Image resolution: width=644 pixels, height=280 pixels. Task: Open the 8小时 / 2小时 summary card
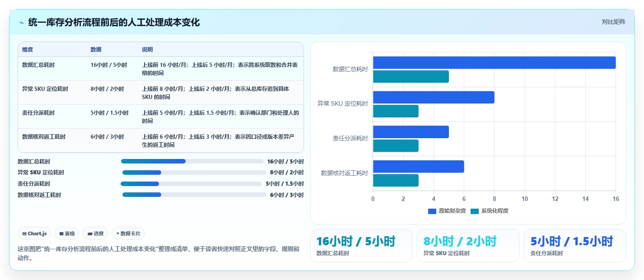[468, 246]
